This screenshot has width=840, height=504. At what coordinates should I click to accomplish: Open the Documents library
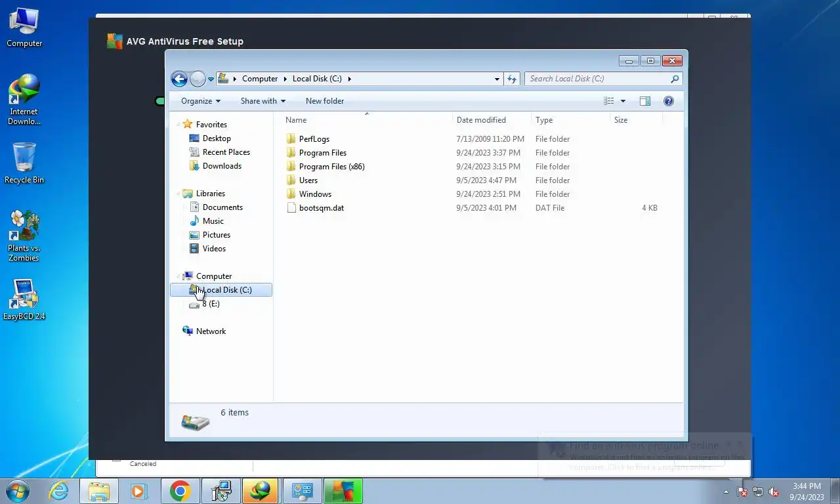pos(222,207)
